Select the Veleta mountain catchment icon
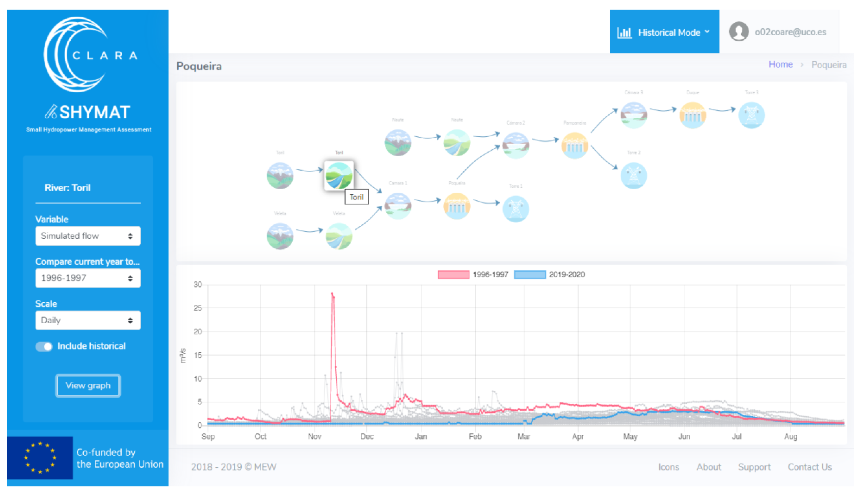This screenshot has height=495, width=868. (280, 236)
